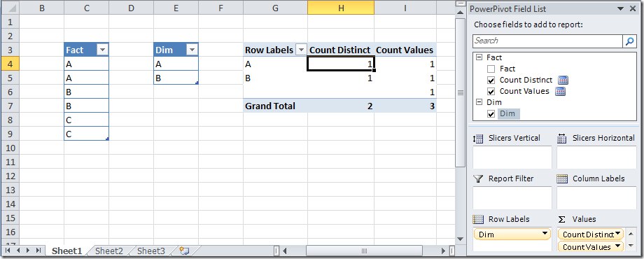Switch to the Sheet2 tab
Image resolution: width=644 pixels, height=259 pixels.
point(108,251)
